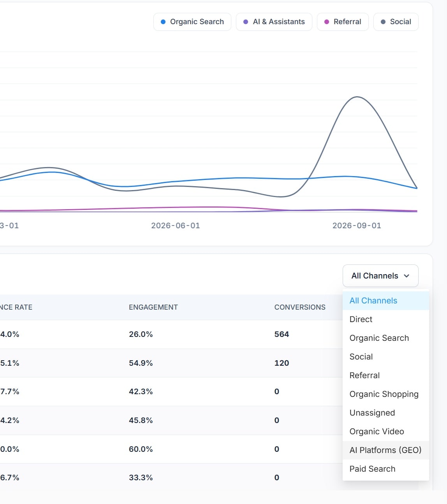447x504 pixels.
Task: Select All Channels in the dropdown list
Action: (x=386, y=301)
